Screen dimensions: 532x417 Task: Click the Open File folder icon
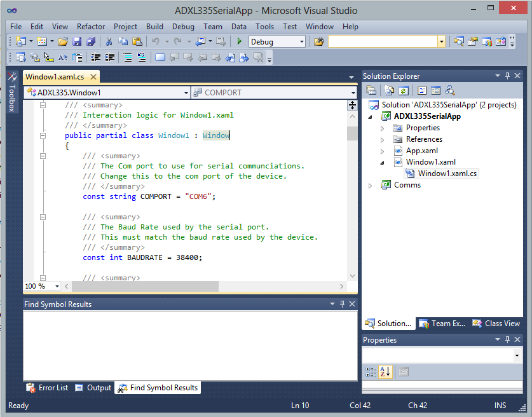click(63, 42)
